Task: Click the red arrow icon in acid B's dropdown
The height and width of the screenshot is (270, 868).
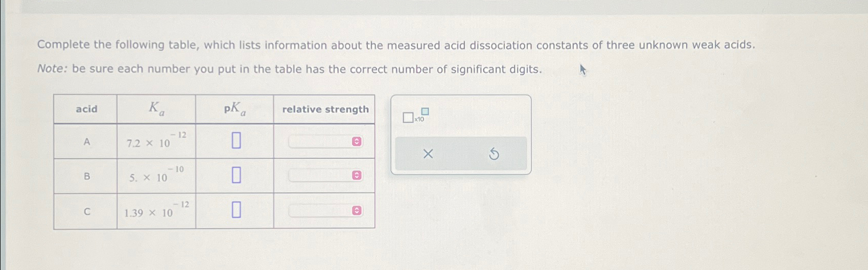Action: pyautogui.click(x=357, y=176)
